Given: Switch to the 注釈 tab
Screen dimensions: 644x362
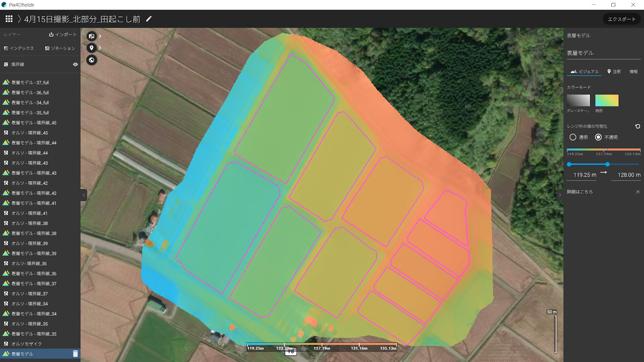Looking at the screenshot, I should click(615, 71).
